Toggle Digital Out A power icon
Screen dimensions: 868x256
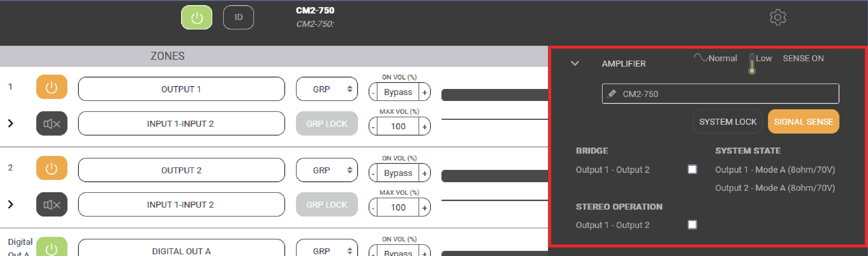(51, 248)
